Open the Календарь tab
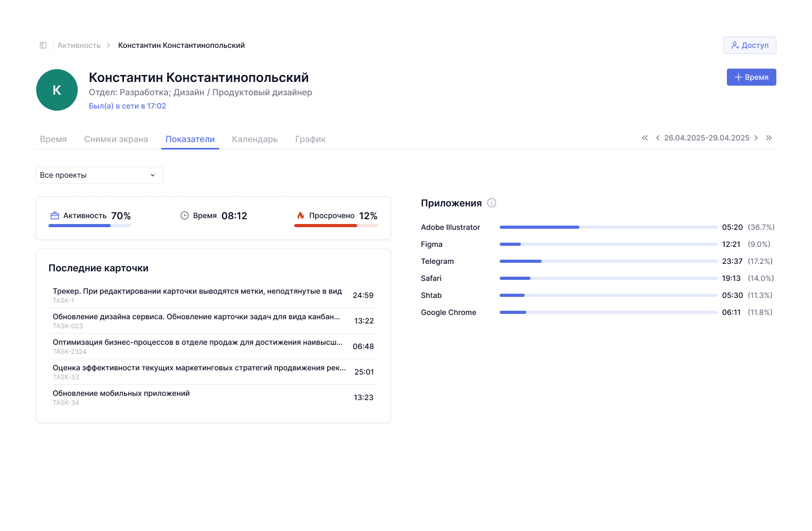 click(x=254, y=139)
